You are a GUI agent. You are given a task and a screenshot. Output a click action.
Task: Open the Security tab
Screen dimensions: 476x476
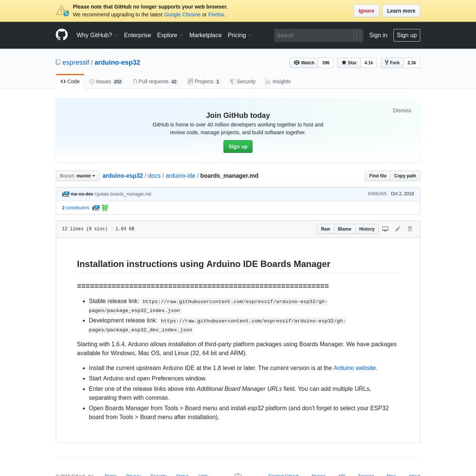point(243,82)
